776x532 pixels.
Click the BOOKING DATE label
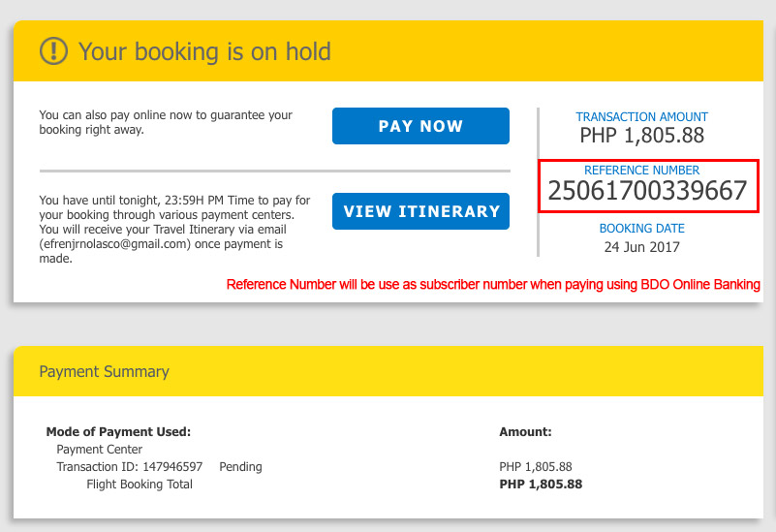[x=642, y=228]
